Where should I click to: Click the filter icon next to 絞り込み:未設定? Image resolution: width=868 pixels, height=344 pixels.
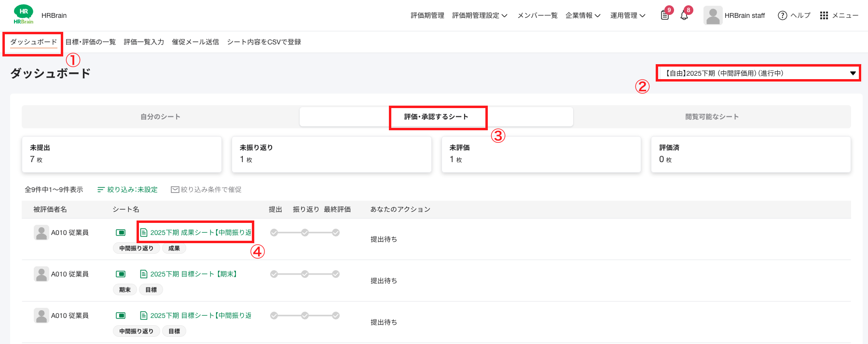[x=101, y=190]
